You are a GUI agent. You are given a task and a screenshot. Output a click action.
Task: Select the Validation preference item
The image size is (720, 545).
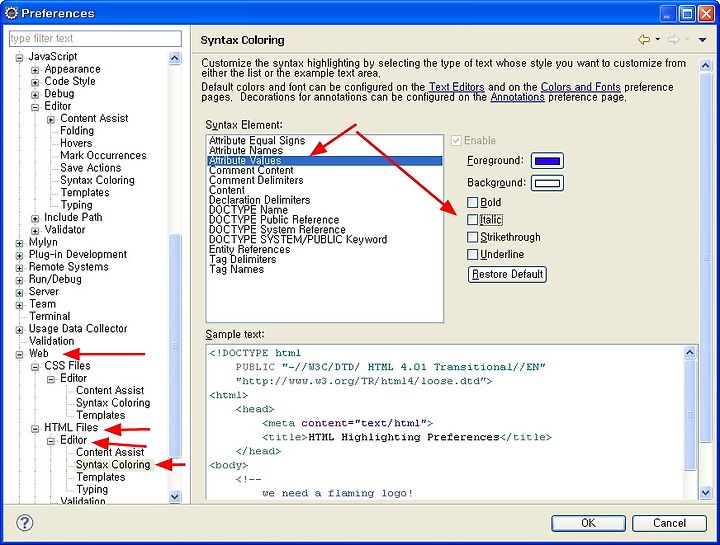(x=51, y=341)
